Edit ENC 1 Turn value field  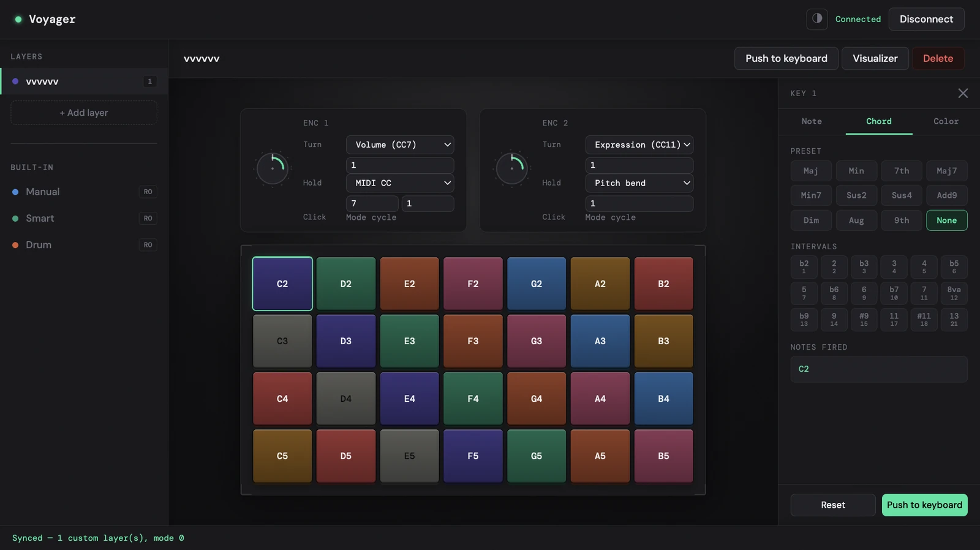[400, 165]
